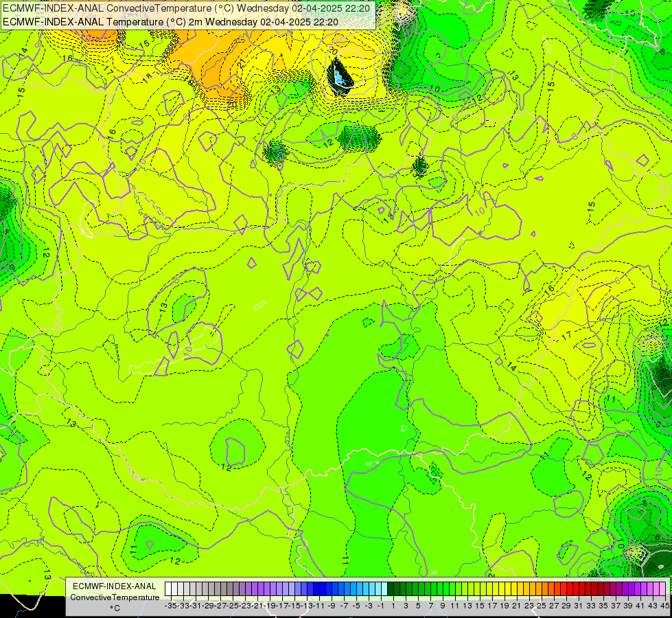
Task: Click the 27 legend scale label
Action: click(554, 606)
